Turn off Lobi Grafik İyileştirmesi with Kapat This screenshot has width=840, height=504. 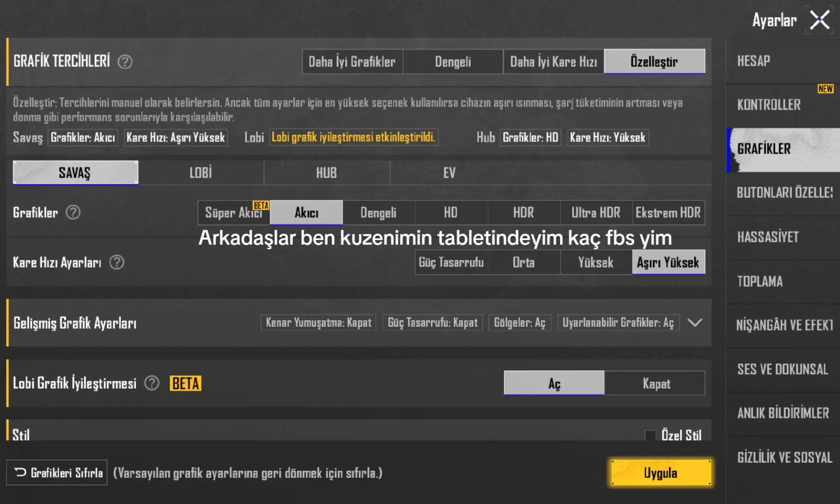coord(655,383)
